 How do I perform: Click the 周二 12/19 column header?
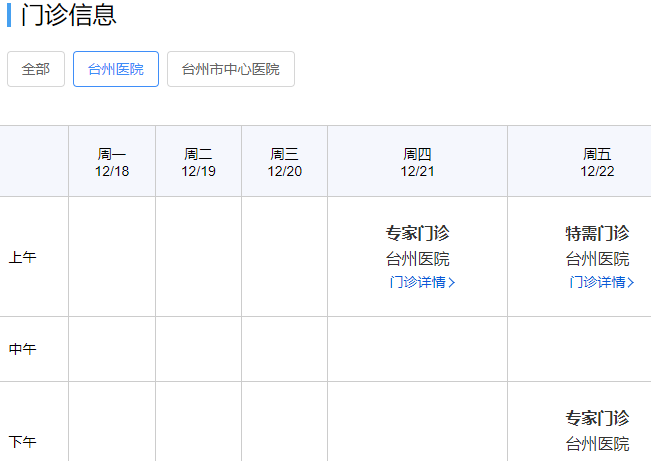coord(198,162)
